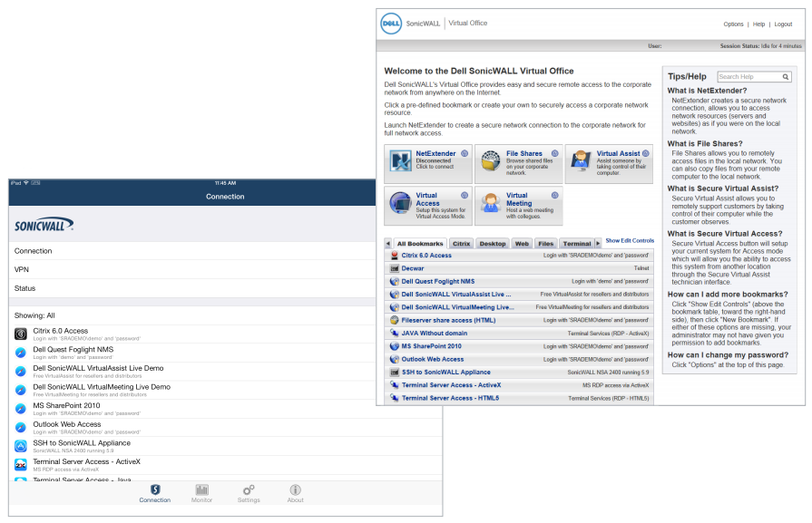812x523 pixels.
Task: Open MS SharePoint 2010 bookmark link
Action: [431, 346]
